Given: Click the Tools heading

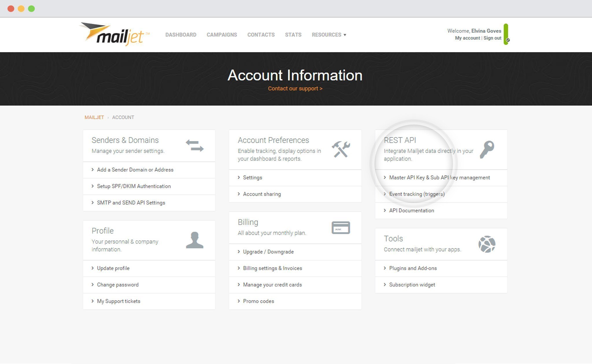Looking at the screenshot, I should click(x=393, y=239).
